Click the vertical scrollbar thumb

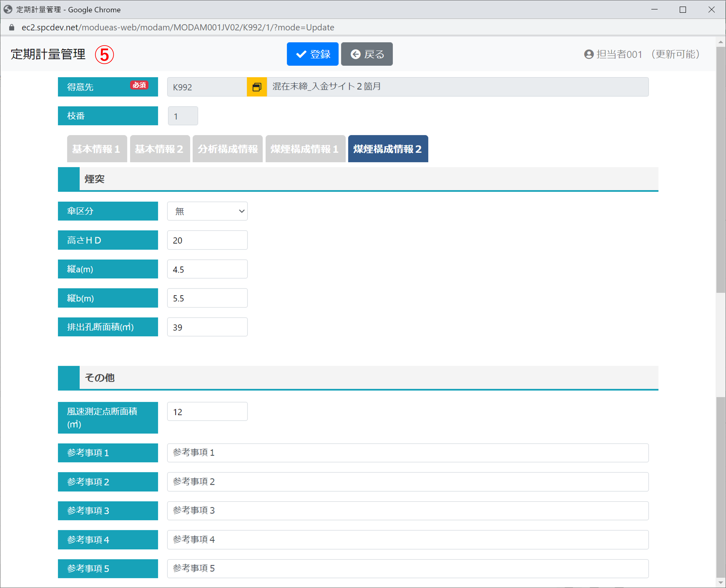(721, 169)
